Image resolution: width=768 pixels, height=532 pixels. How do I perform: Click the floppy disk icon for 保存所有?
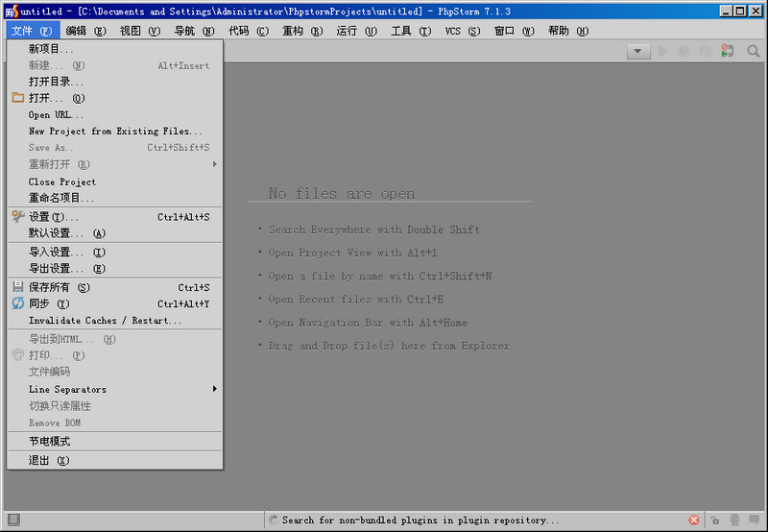(18, 286)
